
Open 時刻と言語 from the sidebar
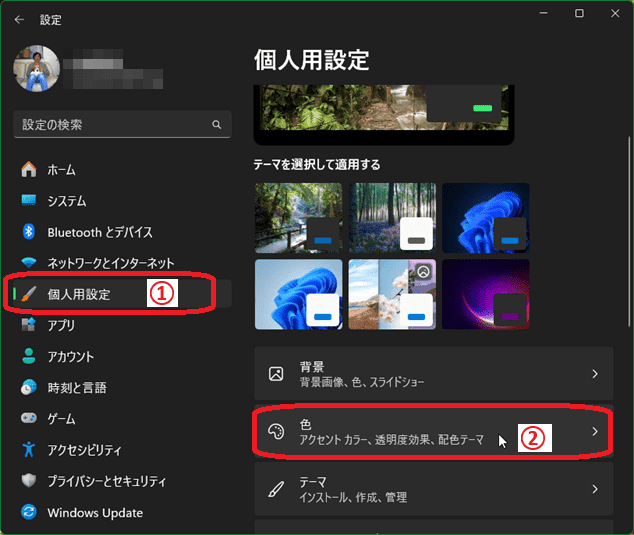[x=76, y=388]
